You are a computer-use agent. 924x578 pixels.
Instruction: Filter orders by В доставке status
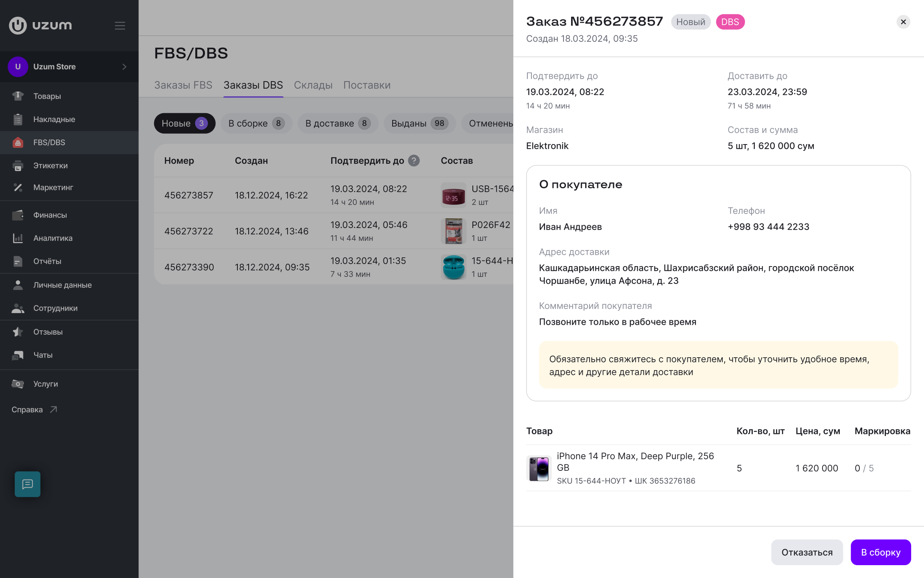(x=338, y=123)
